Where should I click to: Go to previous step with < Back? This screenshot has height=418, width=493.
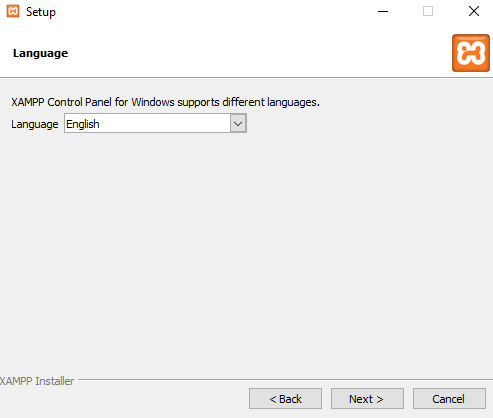point(285,398)
